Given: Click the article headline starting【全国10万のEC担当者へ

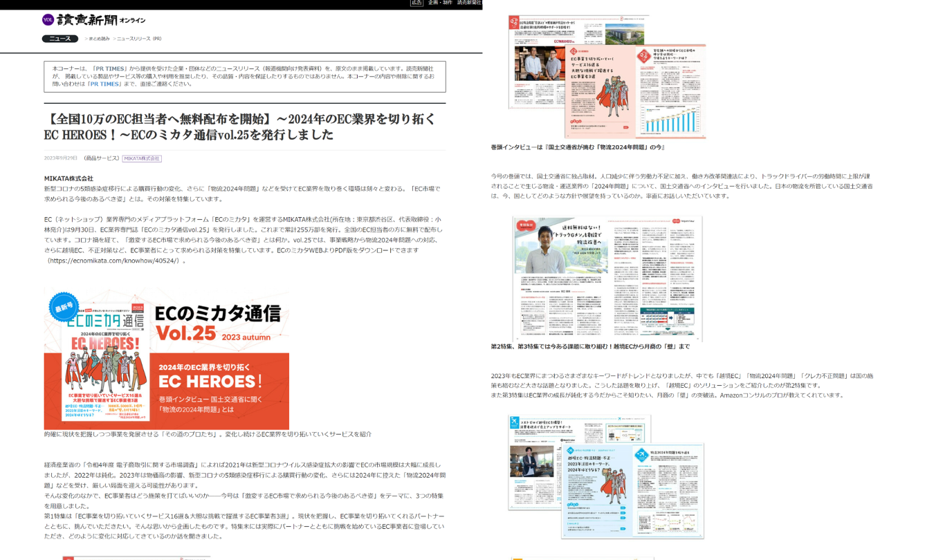Looking at the screenshot, I should point(241,127).
